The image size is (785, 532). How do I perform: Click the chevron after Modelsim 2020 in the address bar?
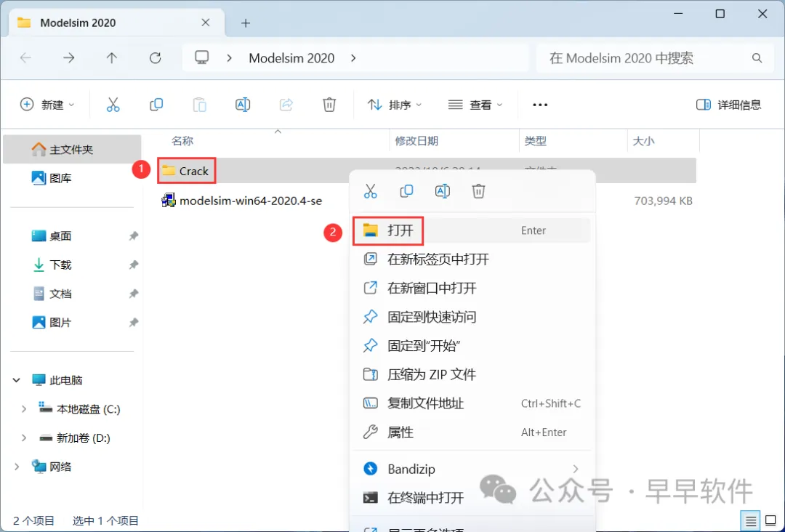[353, 58]
